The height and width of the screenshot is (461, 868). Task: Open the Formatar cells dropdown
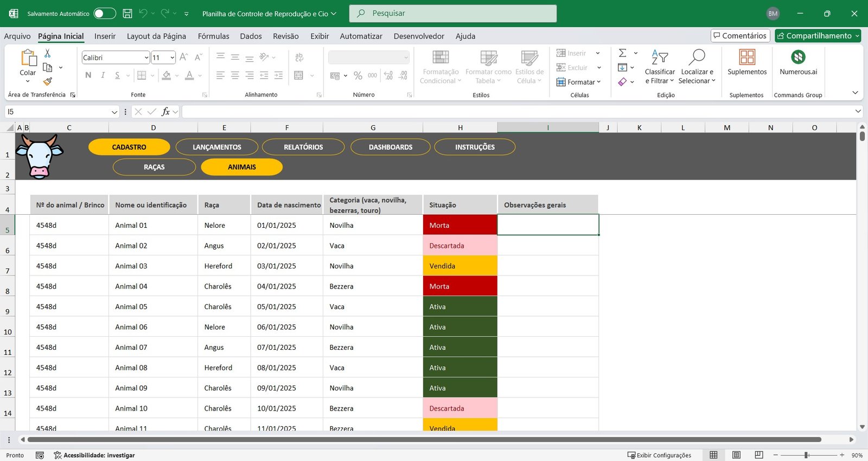pos(579,82)
